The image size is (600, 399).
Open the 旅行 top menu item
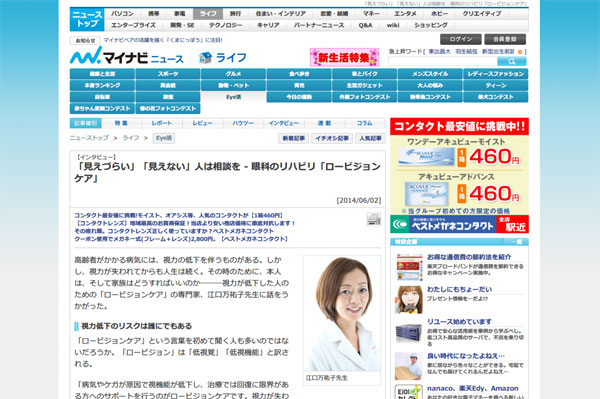235,14
